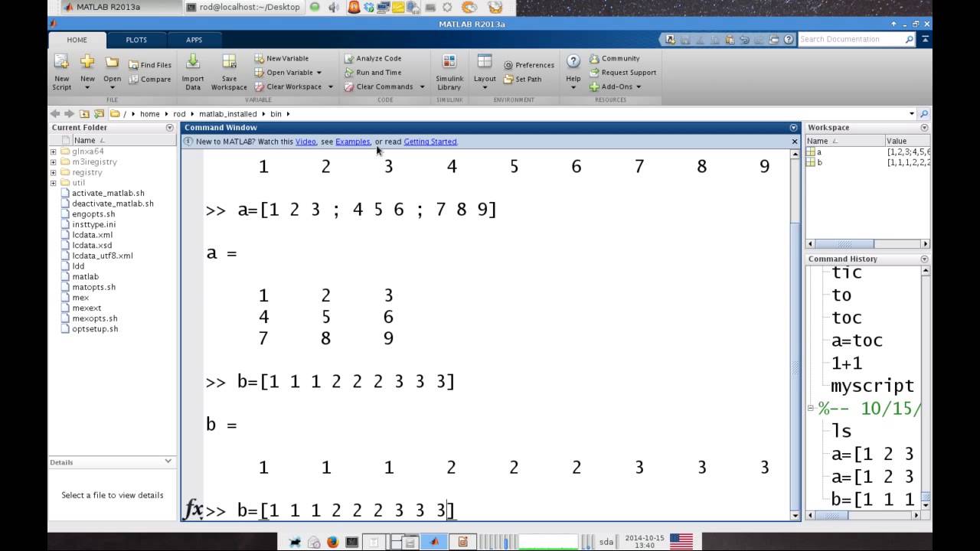The height and width of the screenshot is (551, 980).
Task: Create a New Script
Action: pos(61,72)
